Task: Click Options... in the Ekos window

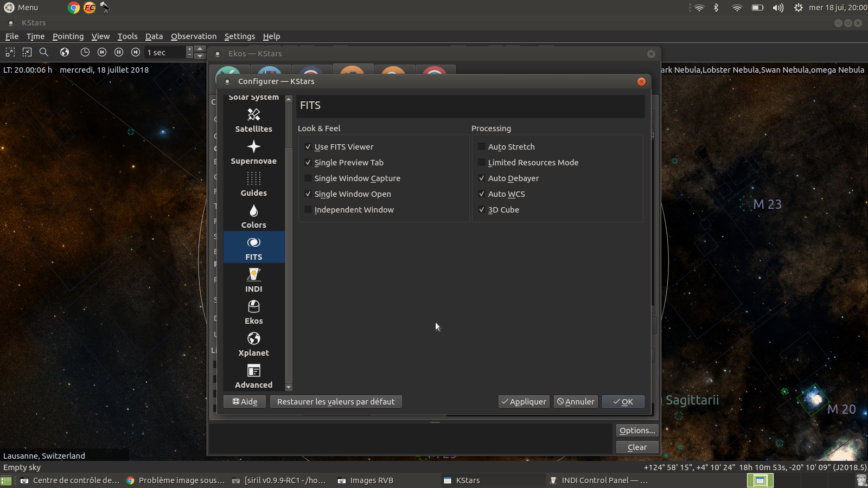Action: pos(637,431)
